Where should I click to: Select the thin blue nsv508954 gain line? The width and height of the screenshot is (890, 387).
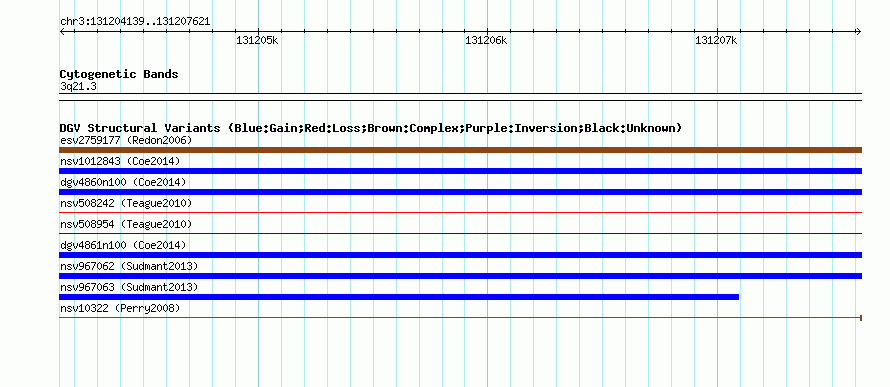click(460, 234)
